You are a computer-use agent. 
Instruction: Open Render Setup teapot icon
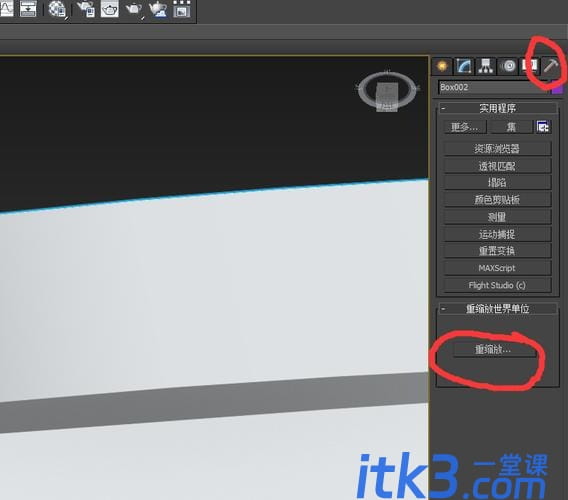[86, 9]
